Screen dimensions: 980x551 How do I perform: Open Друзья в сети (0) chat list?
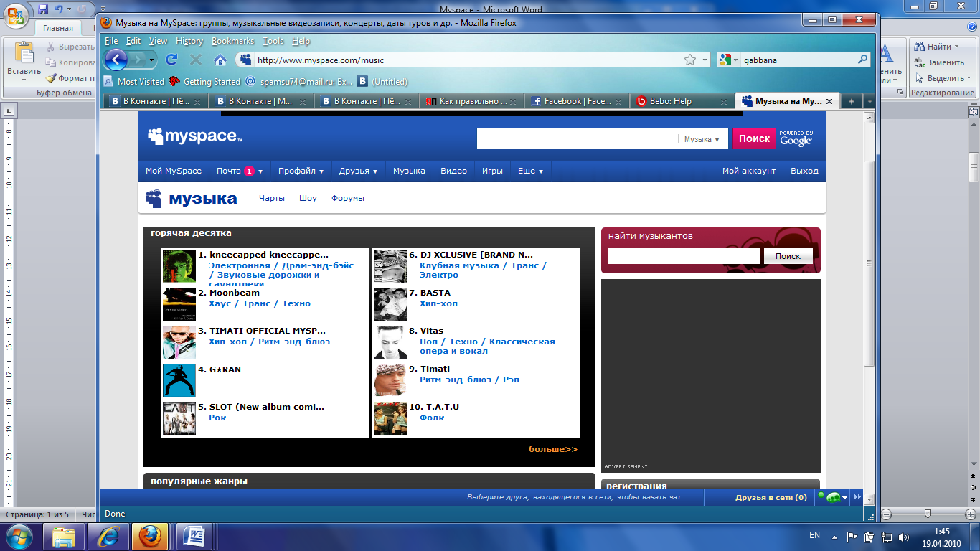coord(771,497)
